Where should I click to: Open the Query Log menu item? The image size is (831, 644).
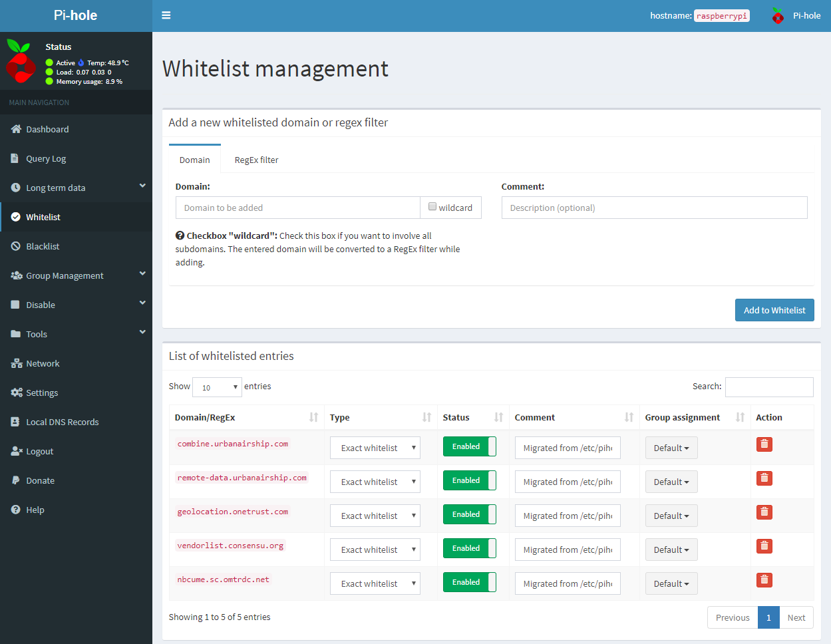pyautogui.click(x=76, y=158)
